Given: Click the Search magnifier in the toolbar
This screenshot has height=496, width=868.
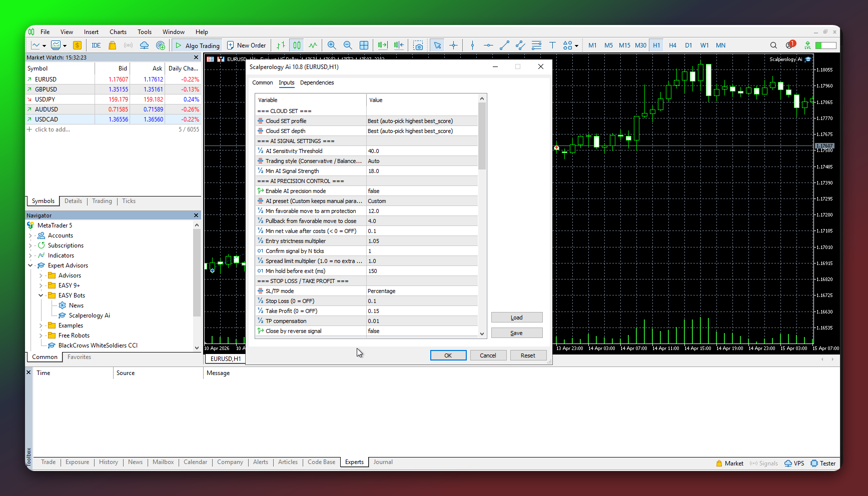Looking at the screenshot, I should (x=773, y=45).
